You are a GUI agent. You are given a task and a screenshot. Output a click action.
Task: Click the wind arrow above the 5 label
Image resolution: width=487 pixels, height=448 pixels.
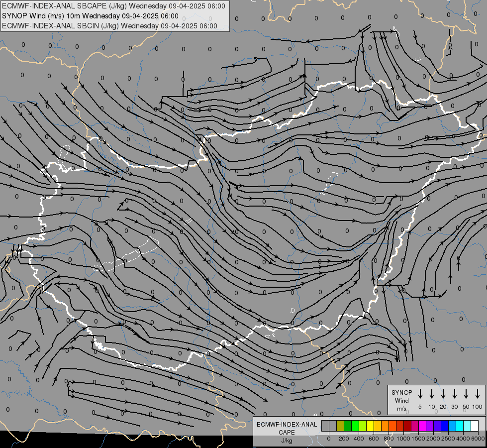[x=420, y=394]
